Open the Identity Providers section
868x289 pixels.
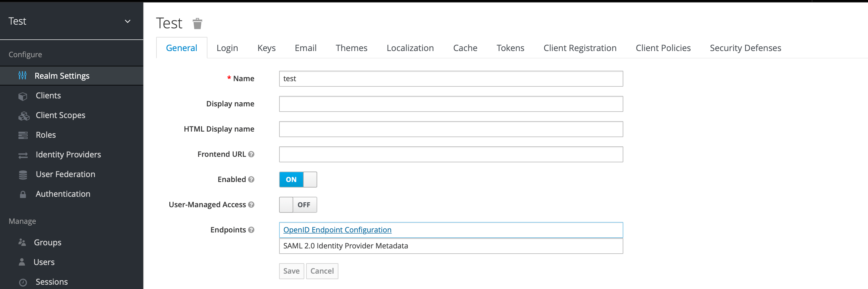[x=68, y=154]
